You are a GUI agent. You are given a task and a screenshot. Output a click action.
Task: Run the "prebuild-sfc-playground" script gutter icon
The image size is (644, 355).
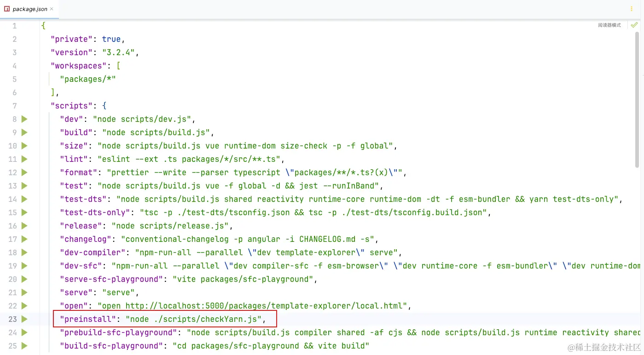pos(24,332)
